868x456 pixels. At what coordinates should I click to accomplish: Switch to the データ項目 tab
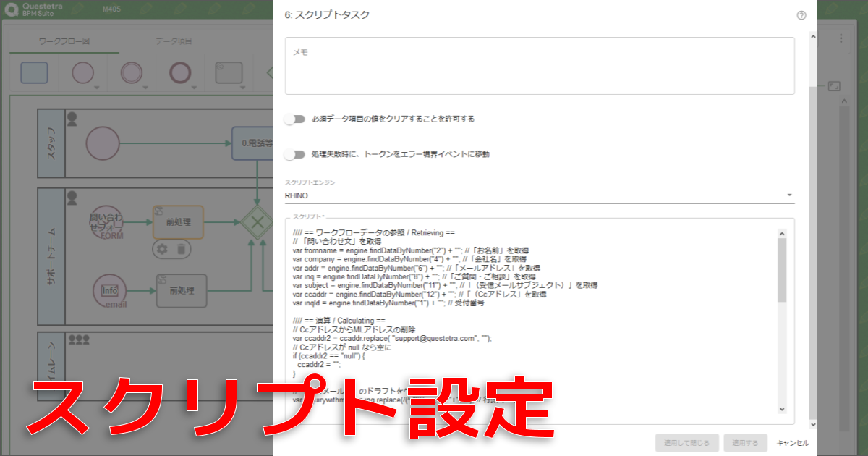pyautogui.click(x=174, y=41)
